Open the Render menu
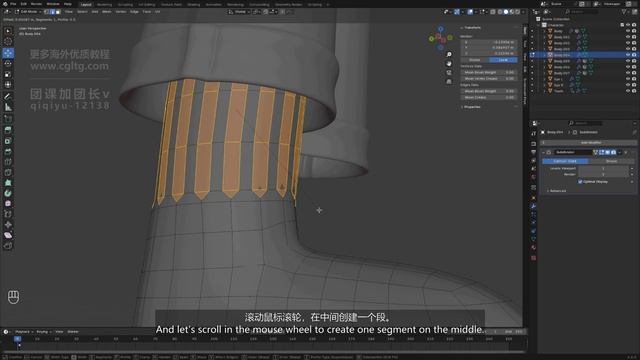This screenshot has width=640, height=360. pos(36,4)
